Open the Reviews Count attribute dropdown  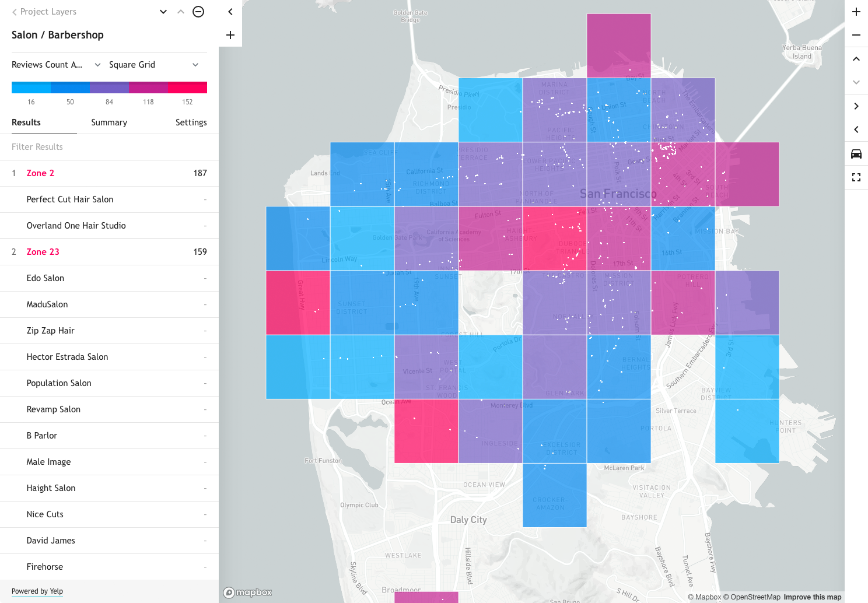click(57, 65)
